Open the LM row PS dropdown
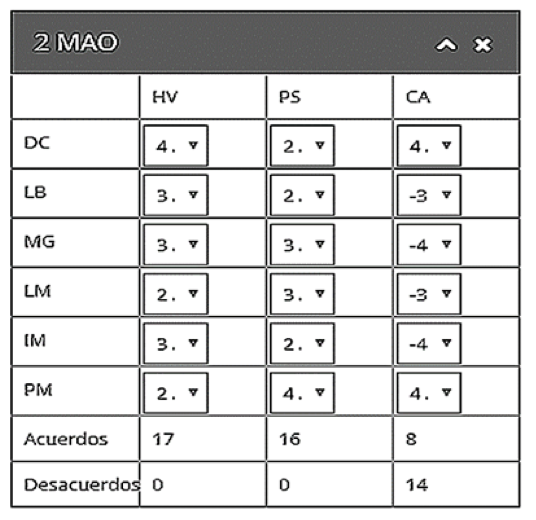Viewport: 536px width, 520px height. 302,294
